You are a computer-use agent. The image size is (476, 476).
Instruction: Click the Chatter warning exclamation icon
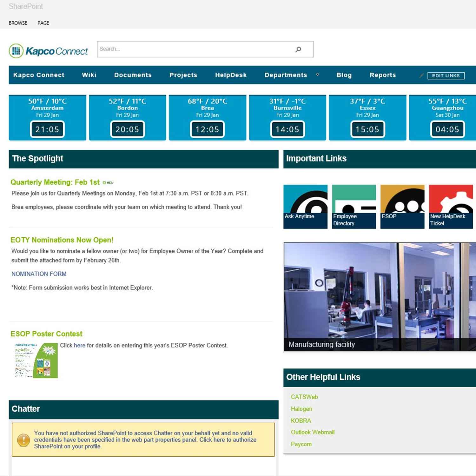point(23,440)
